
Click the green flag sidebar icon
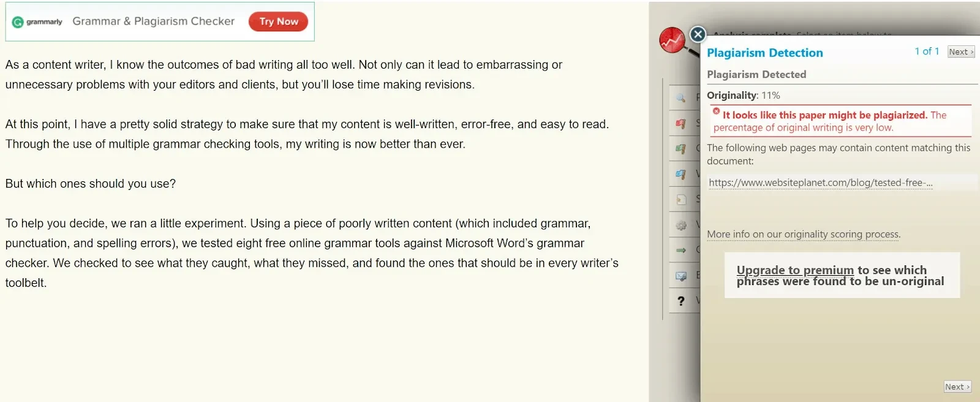click(x=680, y=148)
